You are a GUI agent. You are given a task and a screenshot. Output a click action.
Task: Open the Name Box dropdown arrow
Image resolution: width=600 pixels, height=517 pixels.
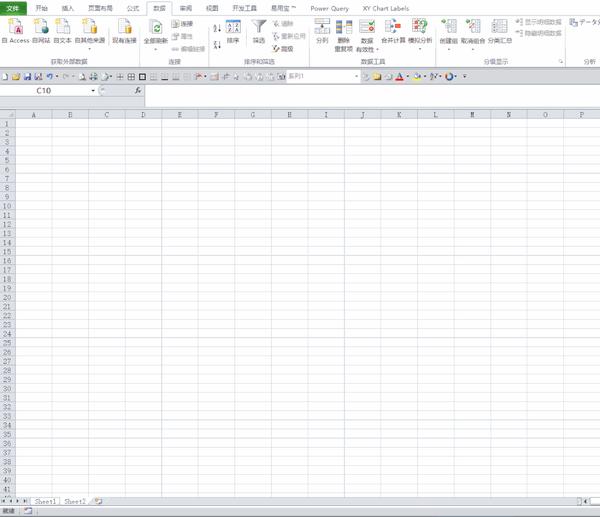tap(93, 91)
